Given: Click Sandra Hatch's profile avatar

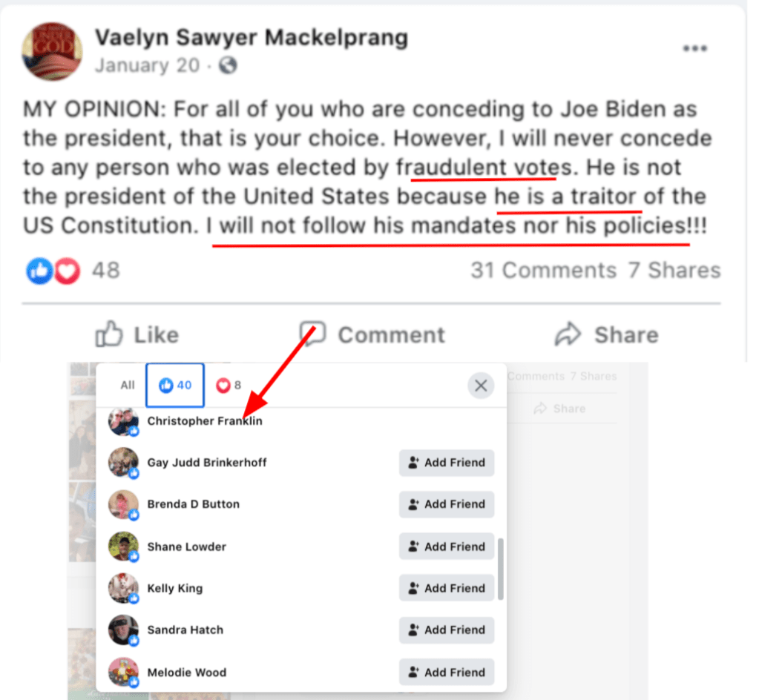Looking at the screenshot, I should [x=122, y=630].
